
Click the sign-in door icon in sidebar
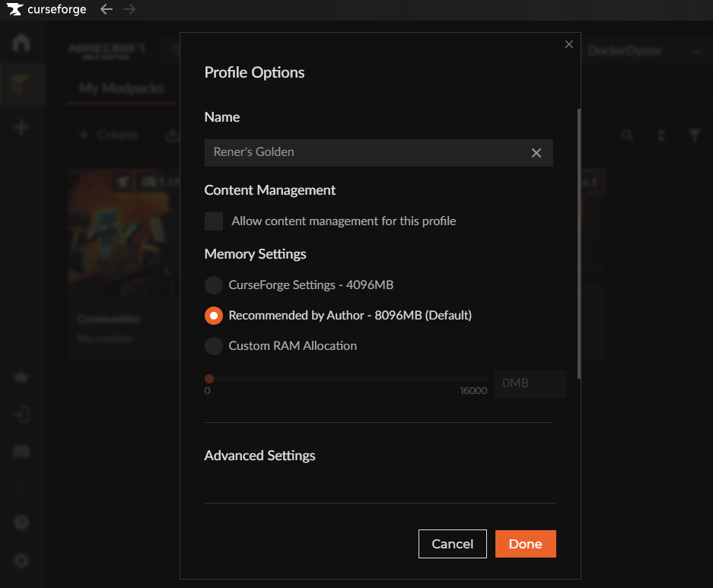click(x=21, y=415)
